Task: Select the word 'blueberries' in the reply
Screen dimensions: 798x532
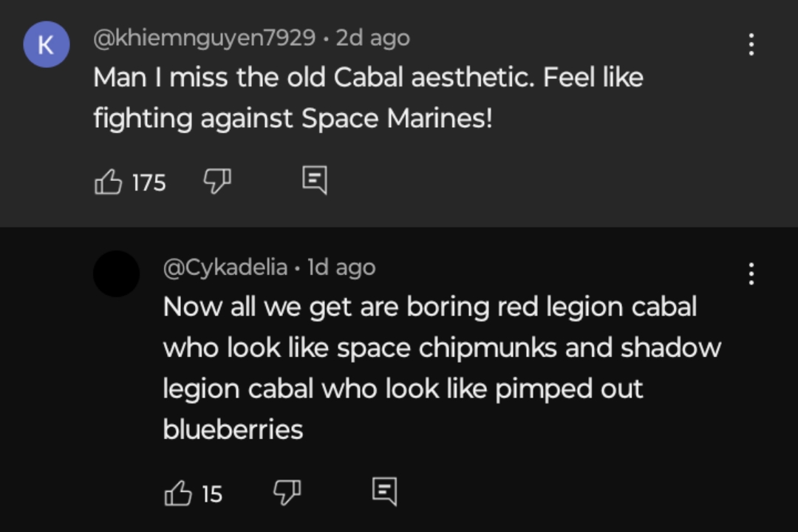Action: click(233, 429)
